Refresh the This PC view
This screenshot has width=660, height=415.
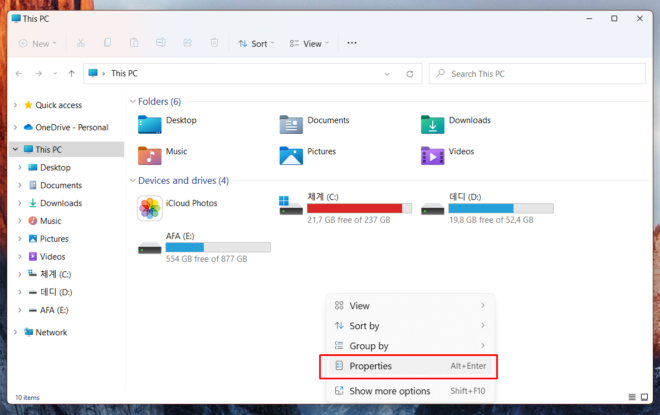point(410,74)
